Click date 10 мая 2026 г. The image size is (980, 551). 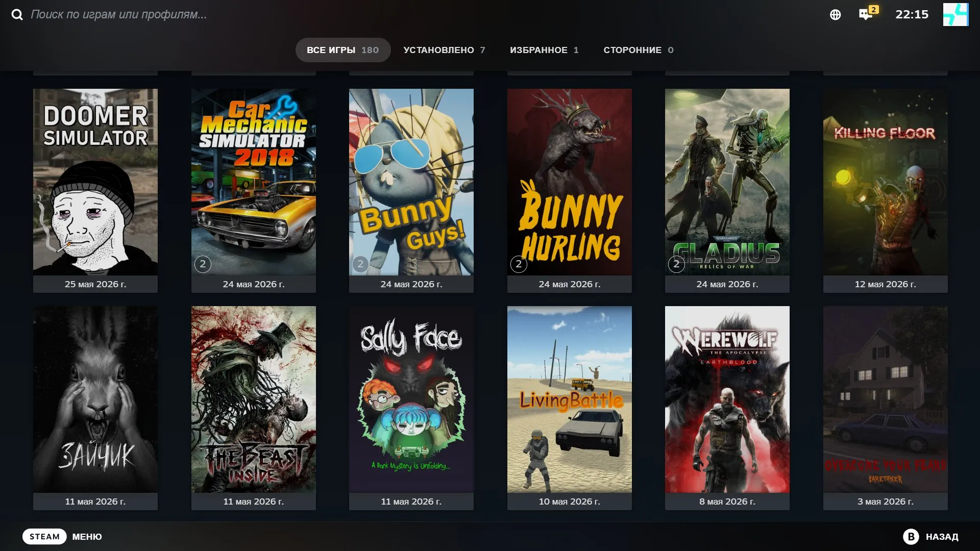pos(569,502)
